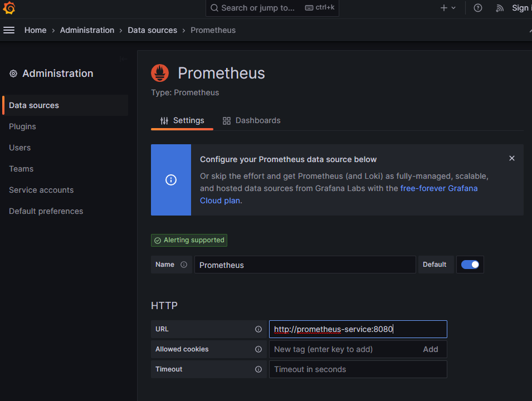Image resolution: width=532 pixels, height=401 pixels.
Task: Show the Allowed cookies info icon
Action: pos(258,349)
